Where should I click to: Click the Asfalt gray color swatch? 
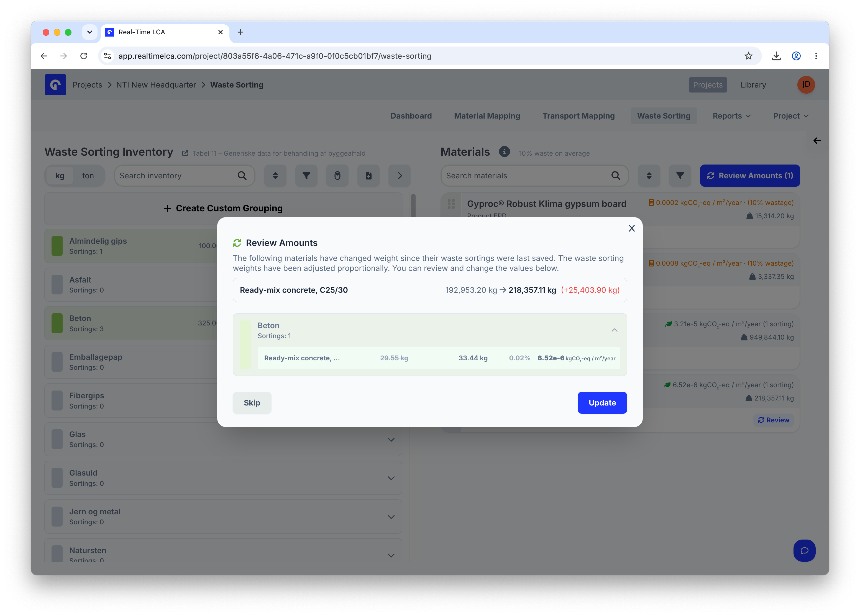click(57, 285)
